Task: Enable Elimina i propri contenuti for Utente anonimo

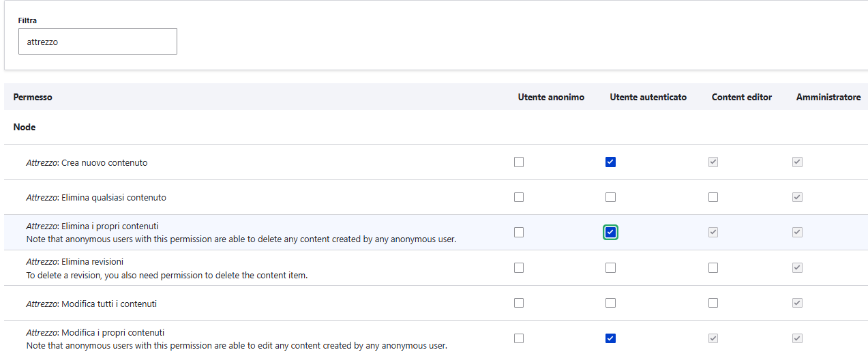Action: click(519, 233)
